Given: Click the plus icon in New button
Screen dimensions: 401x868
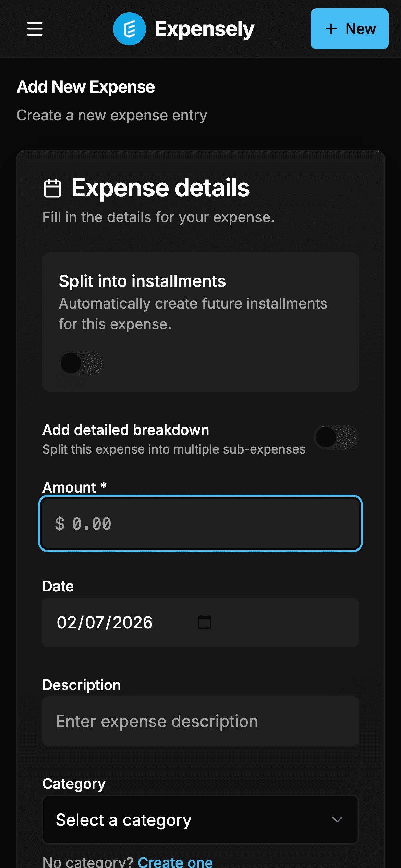Looking at the screenshot, I should click(x=331, y=29).
